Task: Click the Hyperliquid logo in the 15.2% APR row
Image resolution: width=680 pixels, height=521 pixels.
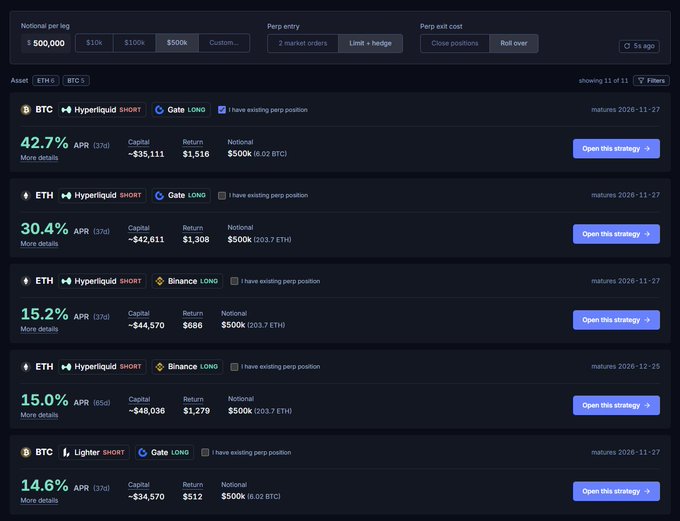Action: click(x=66, y=281)
